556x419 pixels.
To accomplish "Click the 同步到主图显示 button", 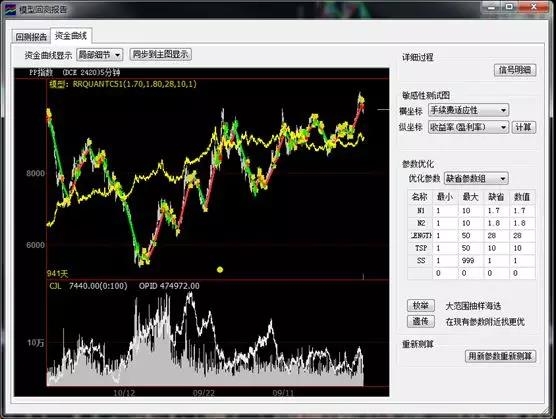I will pyautogui.click(x=160, y=54).
